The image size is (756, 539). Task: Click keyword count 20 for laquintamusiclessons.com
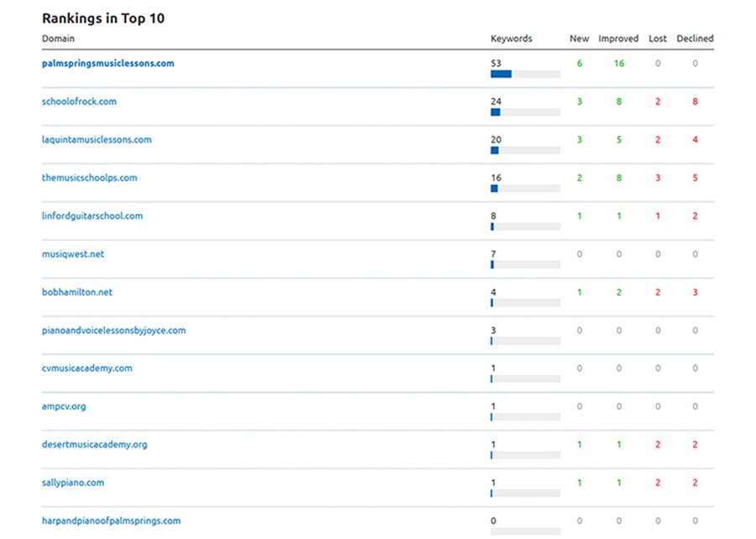coord(496,139)
